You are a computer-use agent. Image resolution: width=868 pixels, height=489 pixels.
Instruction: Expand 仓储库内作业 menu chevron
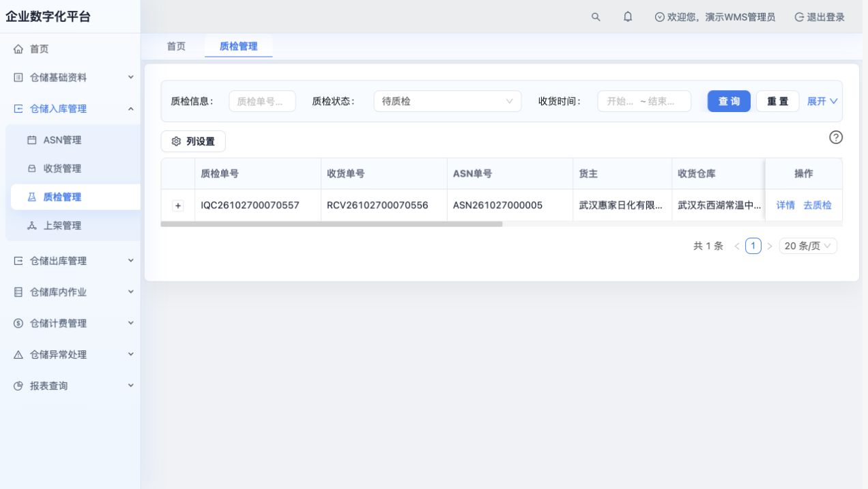click(x=131, y=292)
